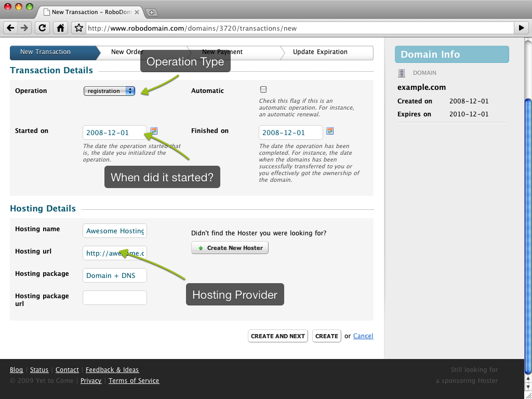532x399 pixels.
Task: Select the Update Expiration step tab
Action: point(328,52)
